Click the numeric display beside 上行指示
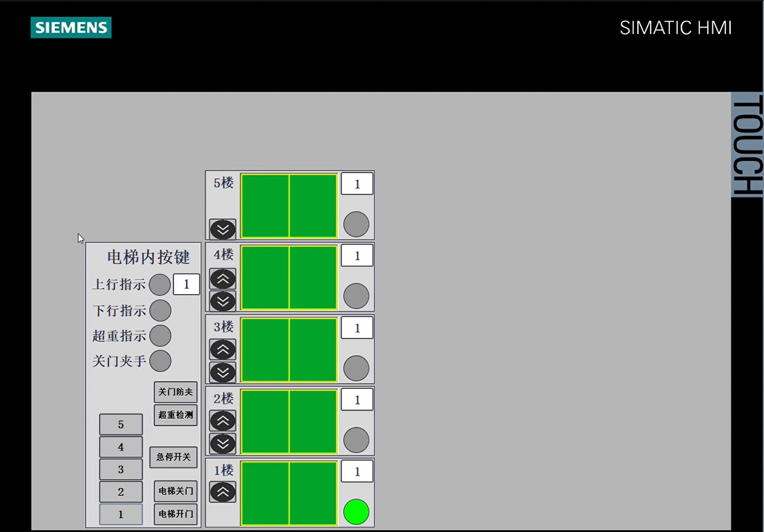This screenshot has height=532, width=764. [186, 284]
